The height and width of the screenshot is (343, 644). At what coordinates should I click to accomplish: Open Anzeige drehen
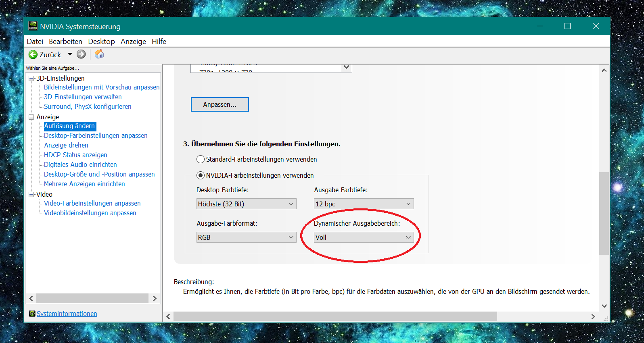66,145
